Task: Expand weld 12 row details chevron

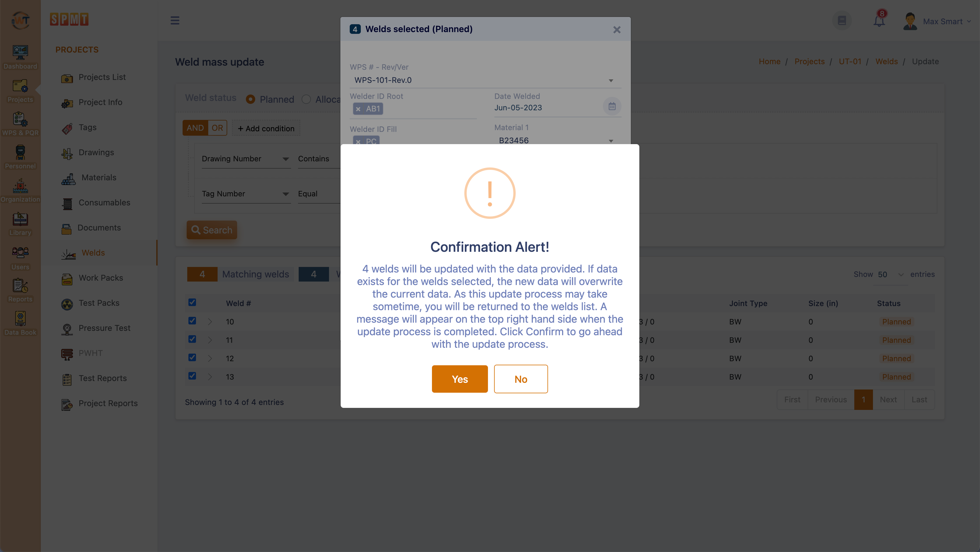Action: [210, 358]
